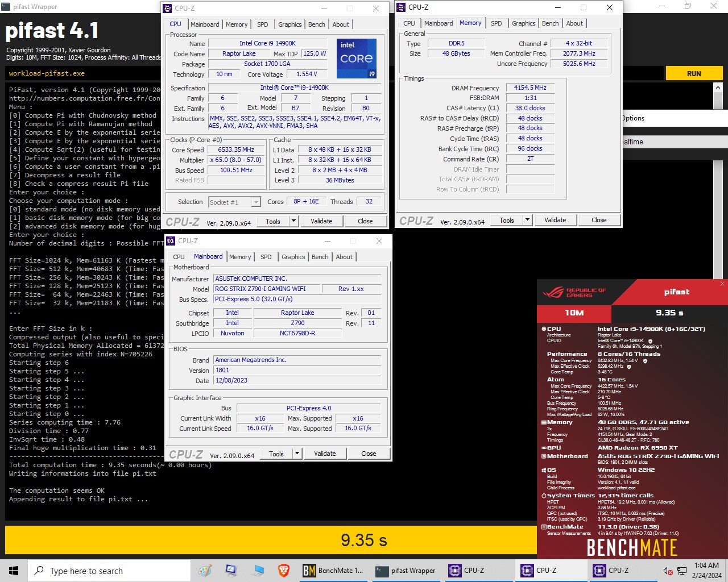
Task: Expand the Socket #1 selection combo box
Action: click(256, 202)
